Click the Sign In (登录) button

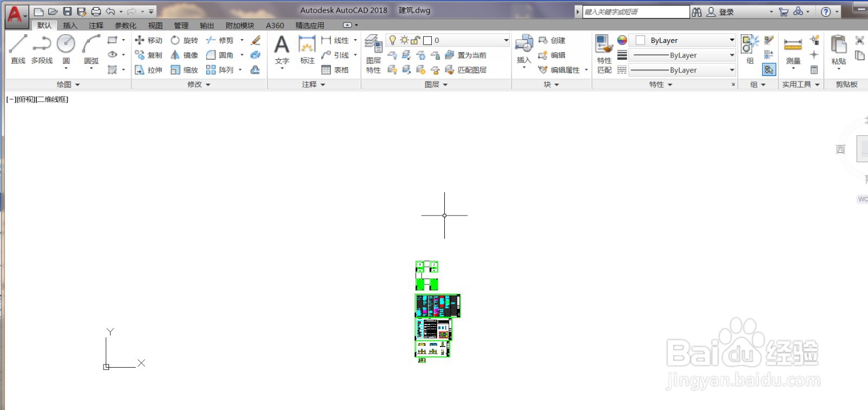coord(720,11)
